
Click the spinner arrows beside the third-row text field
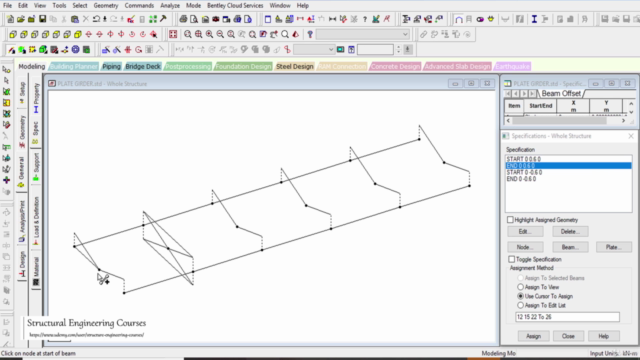[399, 50]
